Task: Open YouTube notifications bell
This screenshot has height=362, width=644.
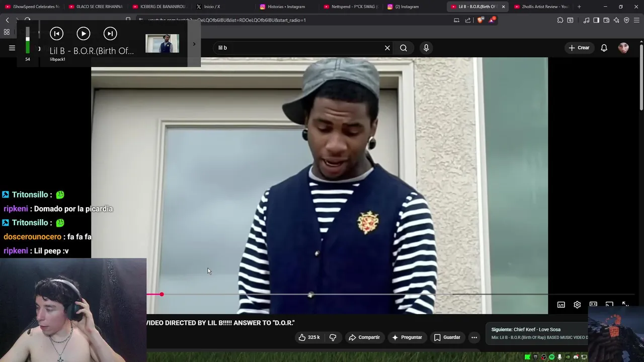Action: [604, 48]
